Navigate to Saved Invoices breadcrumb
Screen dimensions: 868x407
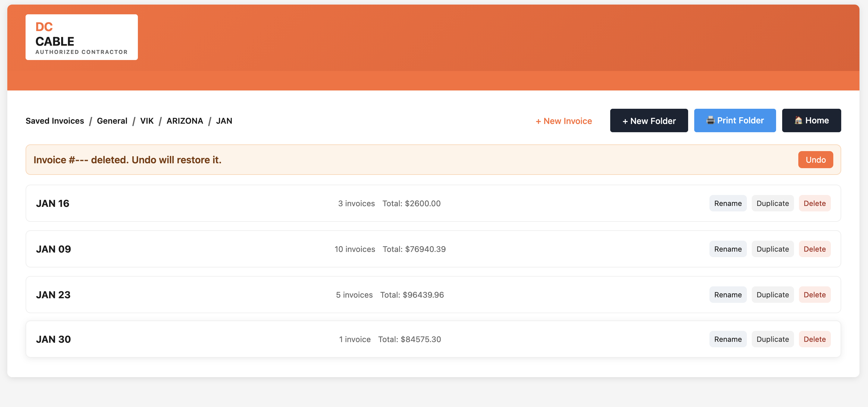point(54,121)
